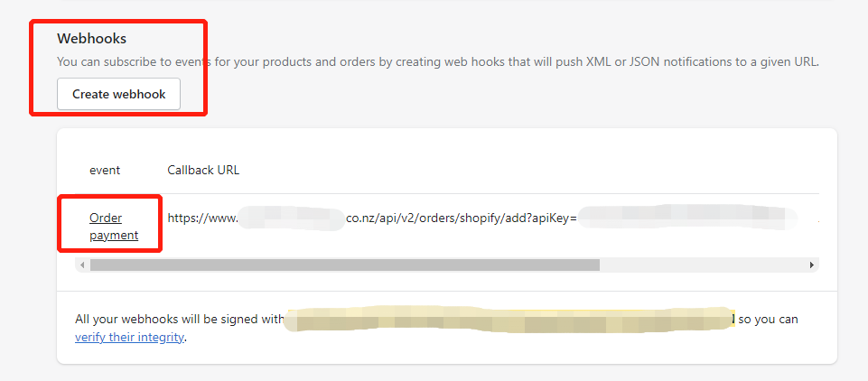This screenshot has width=868, height=381.
Task: Grab the horizontal scrollbar thumb
Action: [345, 265]
